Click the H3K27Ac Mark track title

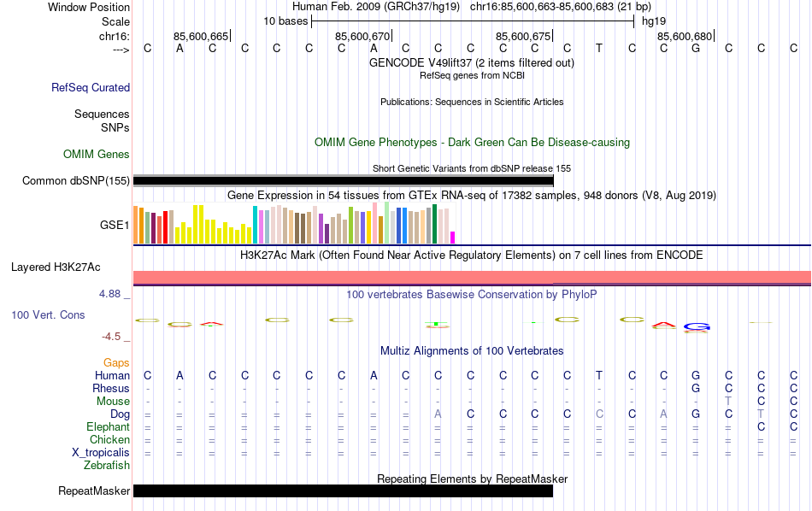[x=472, y=255]
